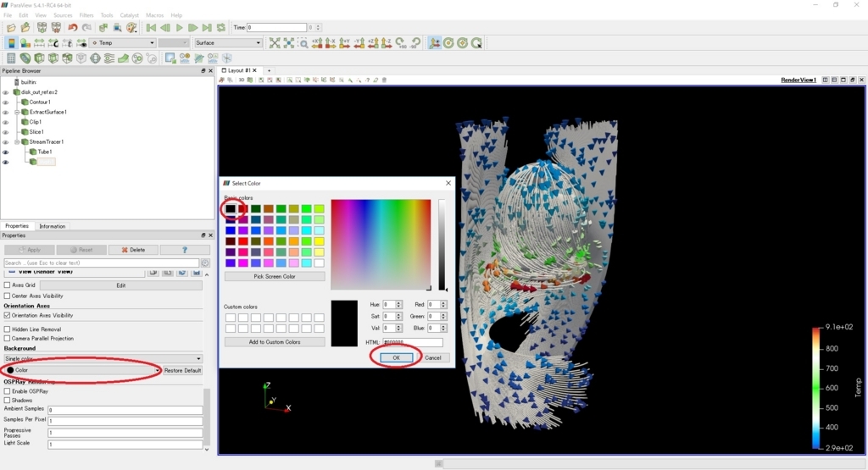Enable Camera Parallel Projection checkbox
This screenshot has width=868, height=470.
[x=7, y=339]
